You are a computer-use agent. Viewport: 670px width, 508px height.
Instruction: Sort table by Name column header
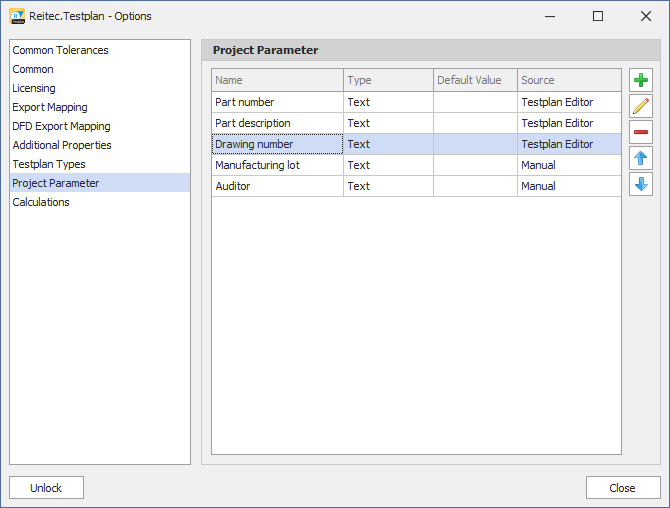coord(276,80)
